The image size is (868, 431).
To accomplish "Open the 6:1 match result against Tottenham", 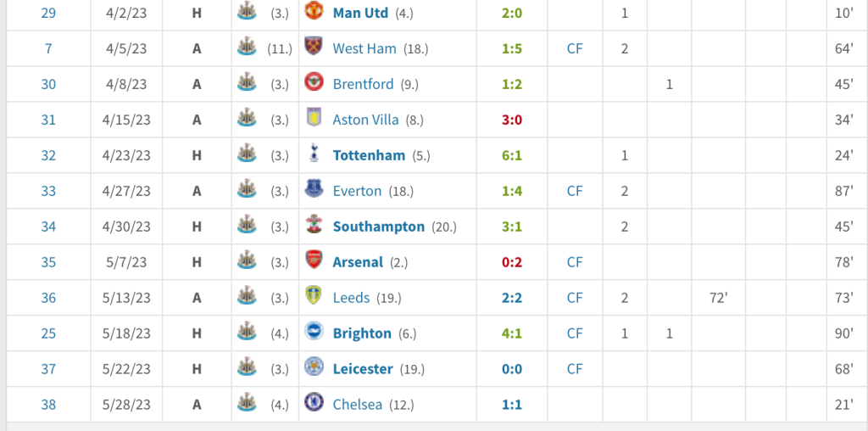I will click(511, 155).
